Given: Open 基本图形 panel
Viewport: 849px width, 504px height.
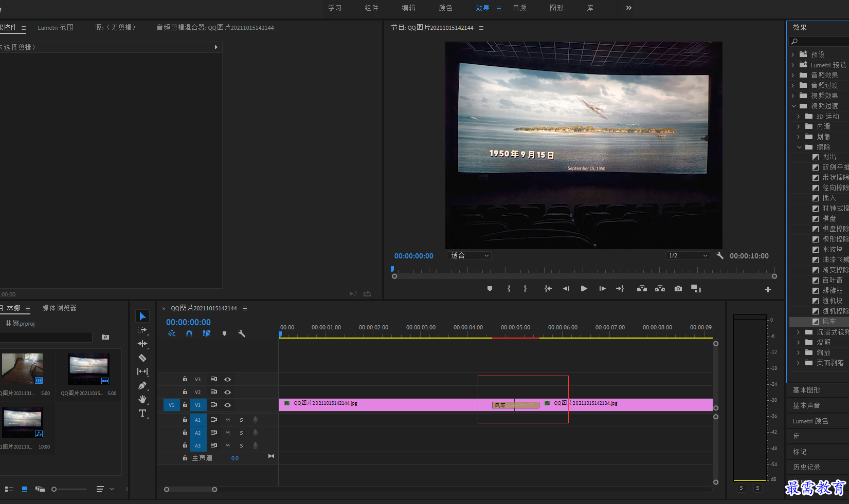Looking at the screenshot, I should (806, 390).
